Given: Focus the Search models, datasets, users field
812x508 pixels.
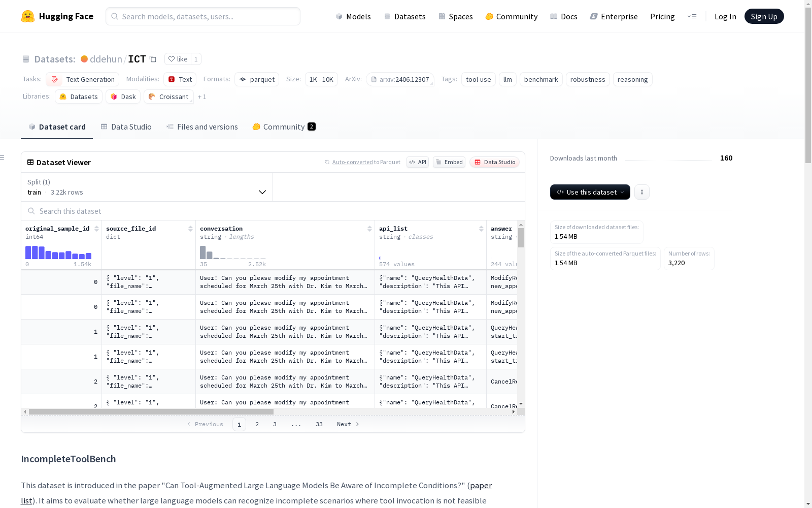Looking at the screenshot, I should coord(203,16).
